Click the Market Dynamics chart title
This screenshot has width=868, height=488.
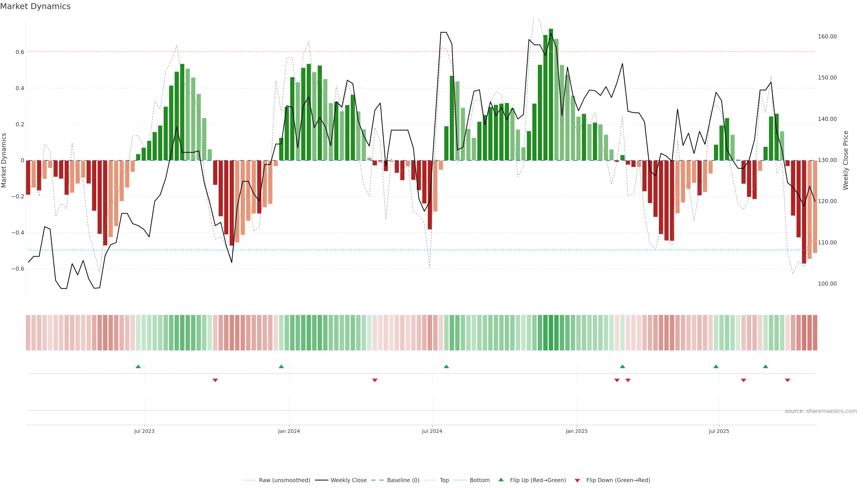(x=35, y=6)
